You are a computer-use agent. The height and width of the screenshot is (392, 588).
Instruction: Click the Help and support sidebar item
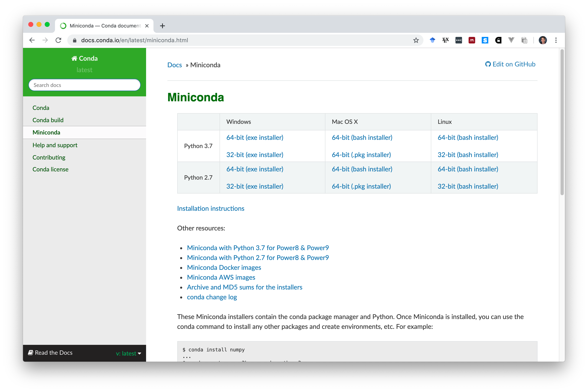pyautogui.click(x=55, y=145)
